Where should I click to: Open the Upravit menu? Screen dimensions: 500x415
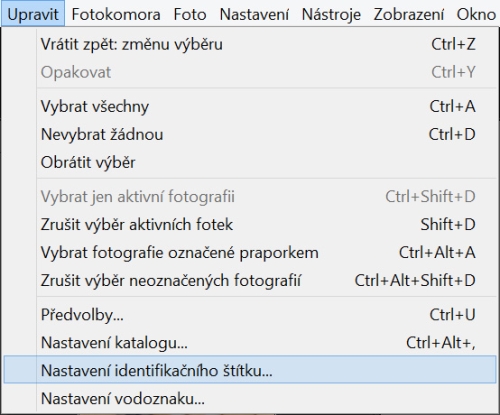(x=33, y=14)
